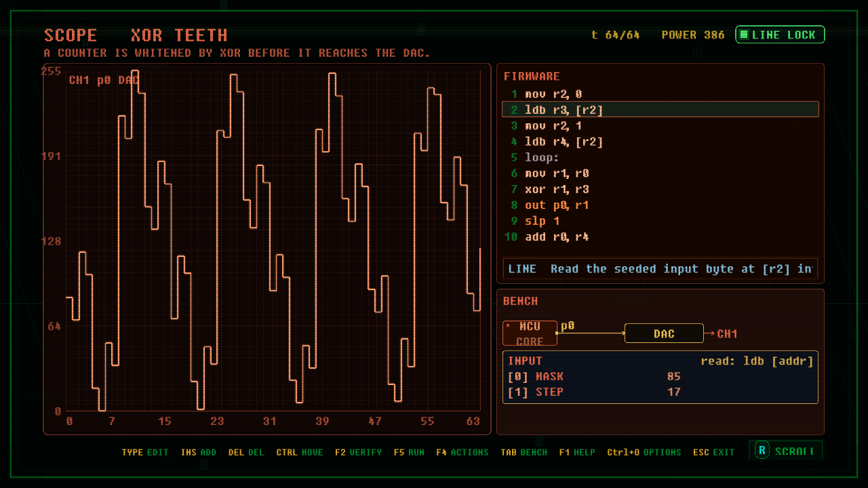Click the y-axis label 255

pos(52,71)
